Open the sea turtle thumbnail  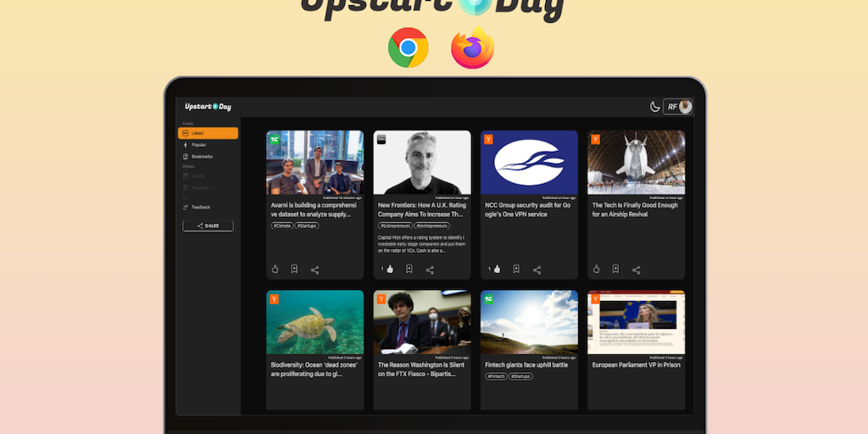pyautogui.click(x=315, y=322)
